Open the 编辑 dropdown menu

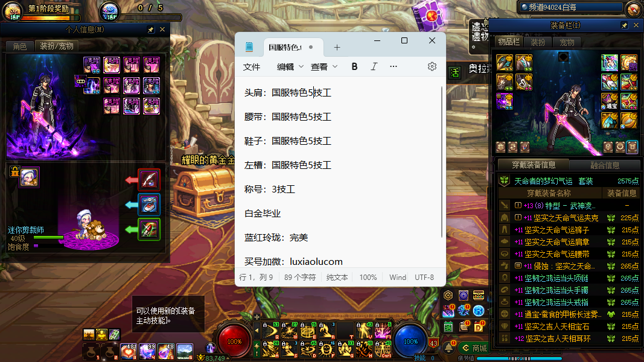[290, 66]
